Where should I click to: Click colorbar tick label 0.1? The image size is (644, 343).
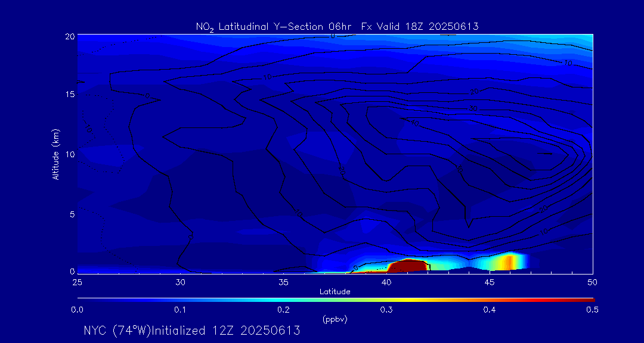pos(180,310)
